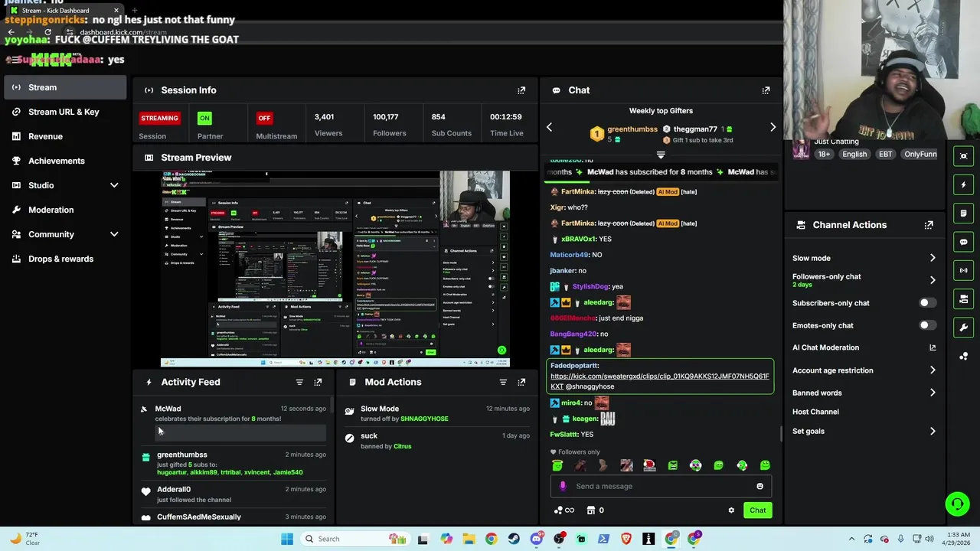Pop out the Channel Actions panel
Image resolution: width=980 pixels, height=551 pixels.
click(929, 225)
